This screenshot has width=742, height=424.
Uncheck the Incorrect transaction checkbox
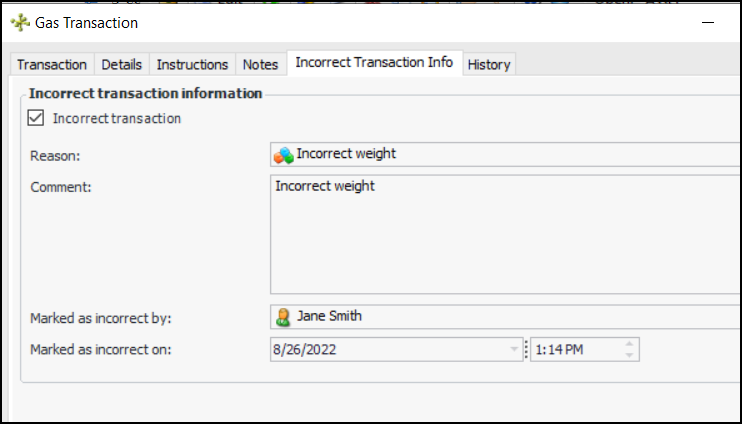click(37, 118)
